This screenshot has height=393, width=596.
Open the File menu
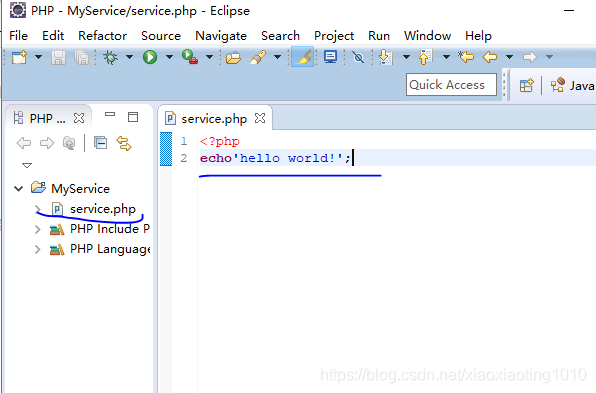[18, 36]
